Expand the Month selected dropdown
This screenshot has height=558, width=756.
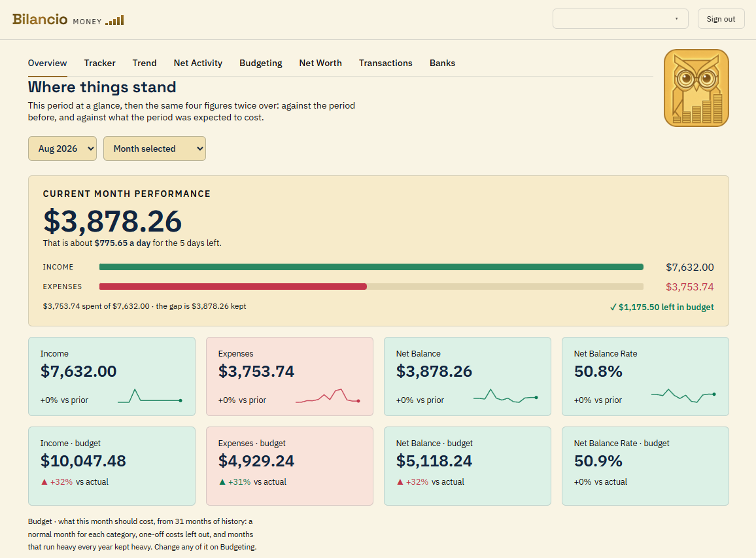pos(155,148)
